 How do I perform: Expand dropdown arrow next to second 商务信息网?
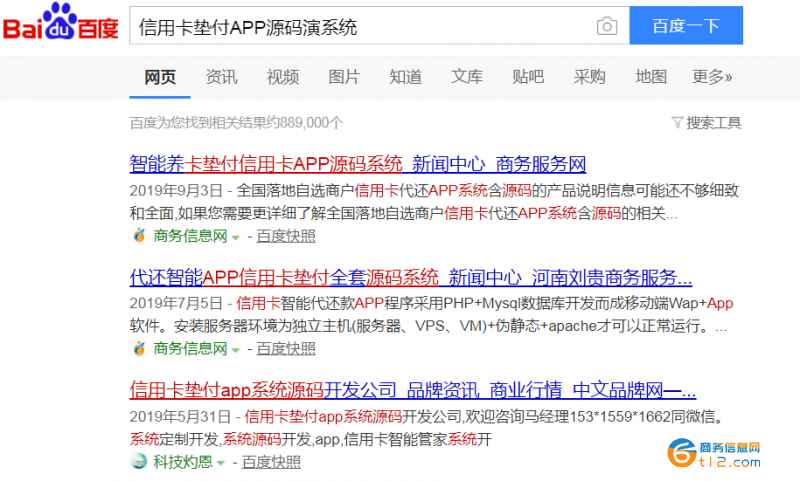pos(235,350)
